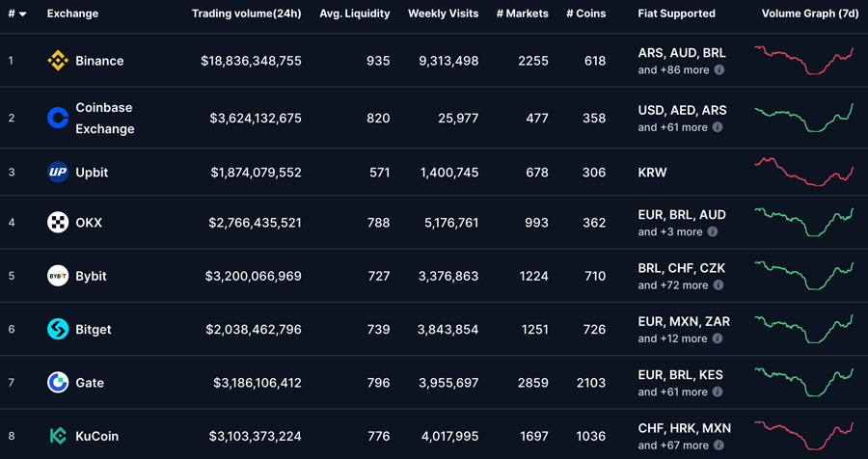The height and width of the screenshot is (459, 868).
Task: Click KRW fiat in Upbit row
Action: coord(652,173)
